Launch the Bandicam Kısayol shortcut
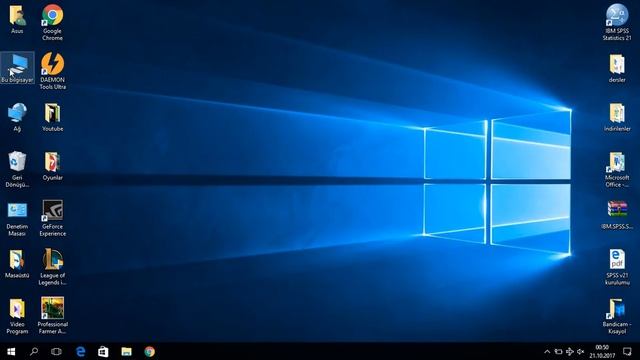The width and height of the screenshot is (640, 360). click(617, 316)
